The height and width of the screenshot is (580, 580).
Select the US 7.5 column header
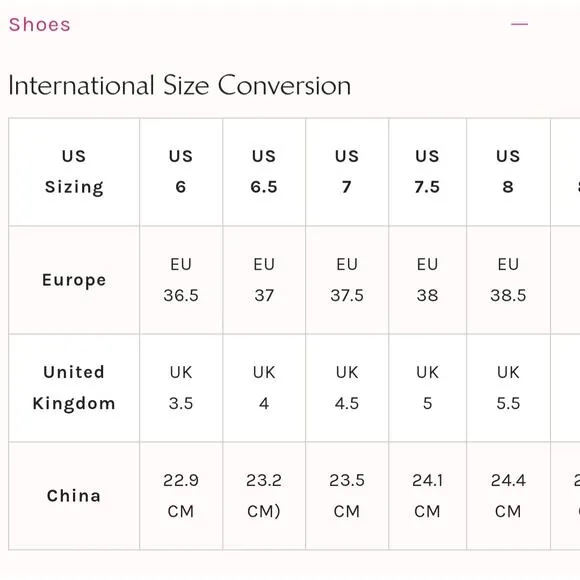coord(428,172)
